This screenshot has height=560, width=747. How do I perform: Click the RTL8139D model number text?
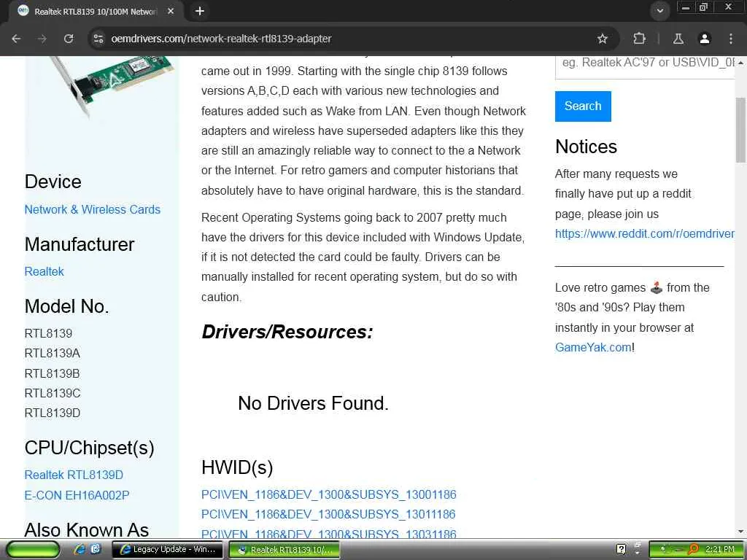[x=53, y=413]
